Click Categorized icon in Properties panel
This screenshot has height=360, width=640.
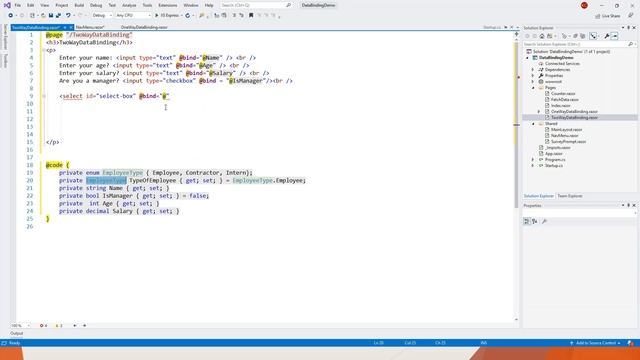click(527, 221)
